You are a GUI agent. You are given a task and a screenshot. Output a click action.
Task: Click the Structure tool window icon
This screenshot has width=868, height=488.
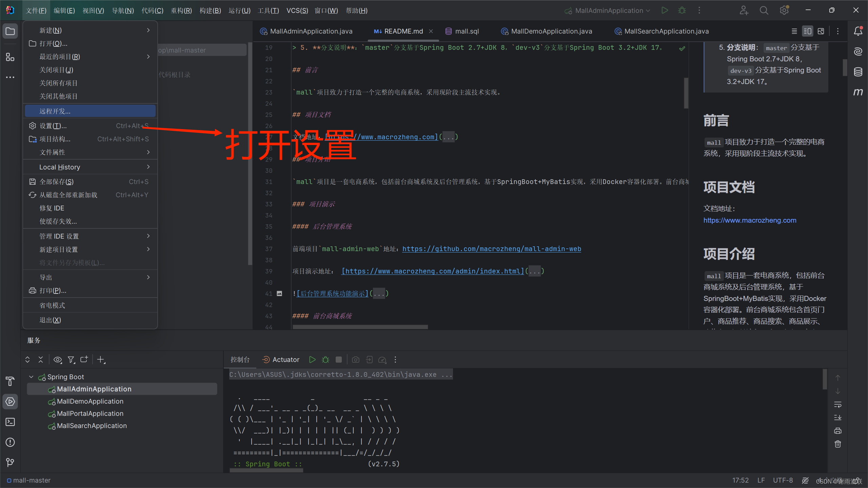(x=10, y=57)
